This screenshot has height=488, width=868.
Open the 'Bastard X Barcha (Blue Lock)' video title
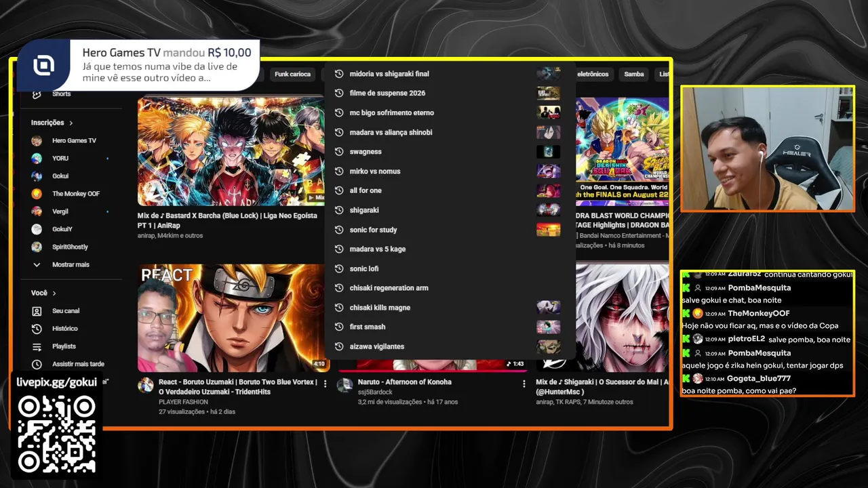(227, 220)
